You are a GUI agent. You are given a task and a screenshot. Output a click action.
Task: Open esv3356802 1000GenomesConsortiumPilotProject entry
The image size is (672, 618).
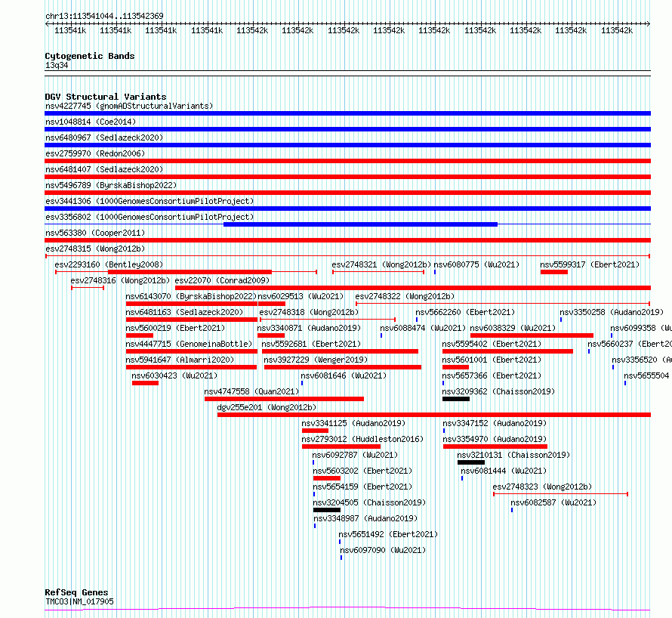[150, 217]
